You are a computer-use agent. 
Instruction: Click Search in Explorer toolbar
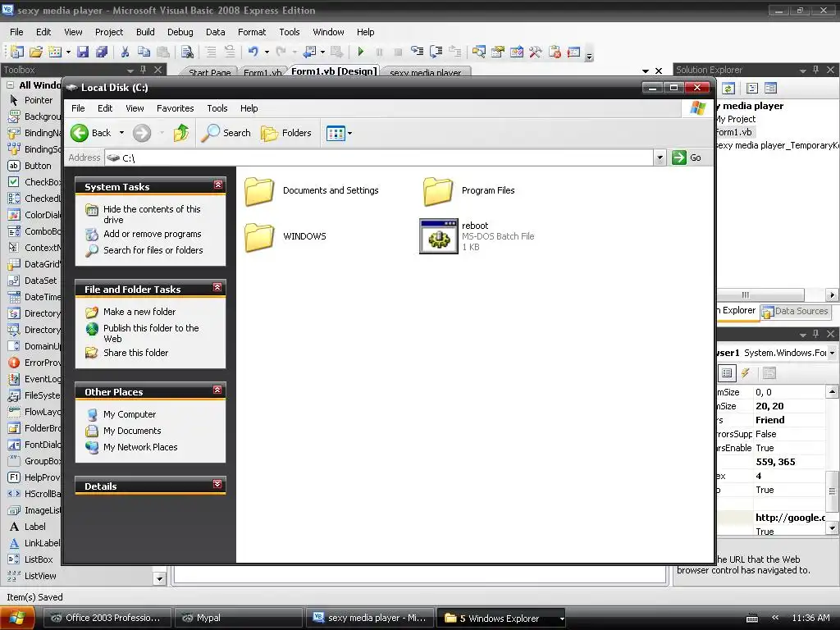point(226,133)
